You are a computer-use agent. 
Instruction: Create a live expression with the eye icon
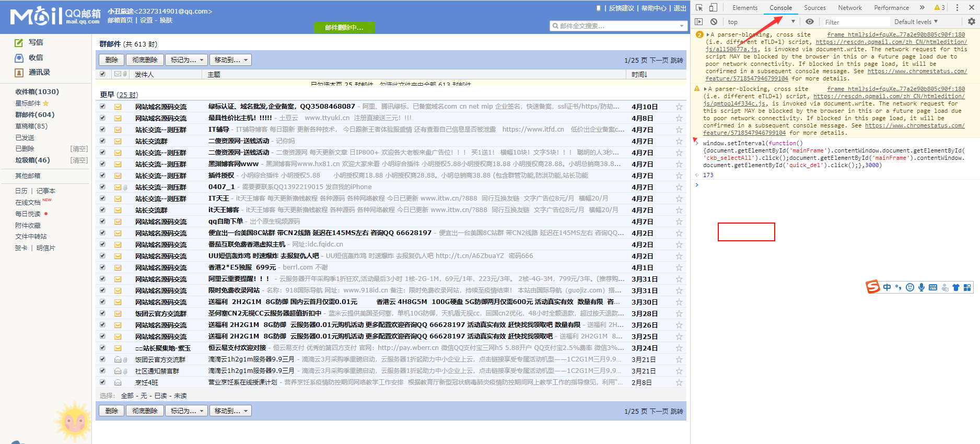809,21
